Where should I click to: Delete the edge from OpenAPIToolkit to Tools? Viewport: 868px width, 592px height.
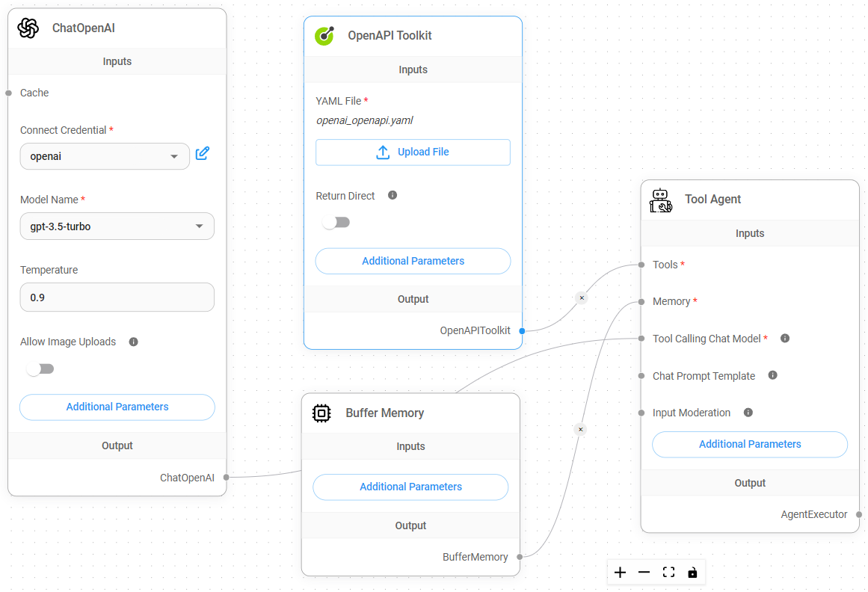click(582, 297)
